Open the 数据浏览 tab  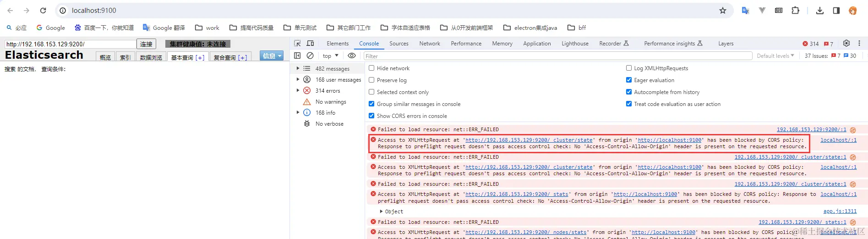click(x=151, y=57)
